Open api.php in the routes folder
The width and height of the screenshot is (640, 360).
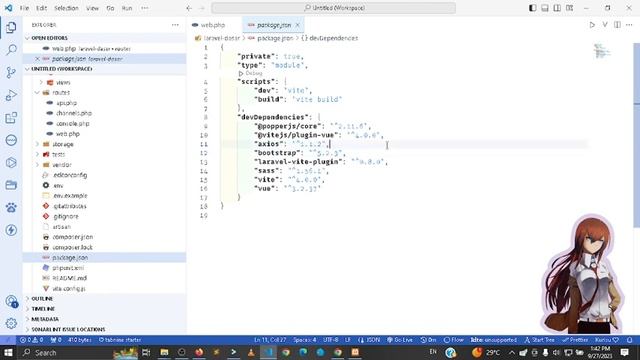point(66,103)
